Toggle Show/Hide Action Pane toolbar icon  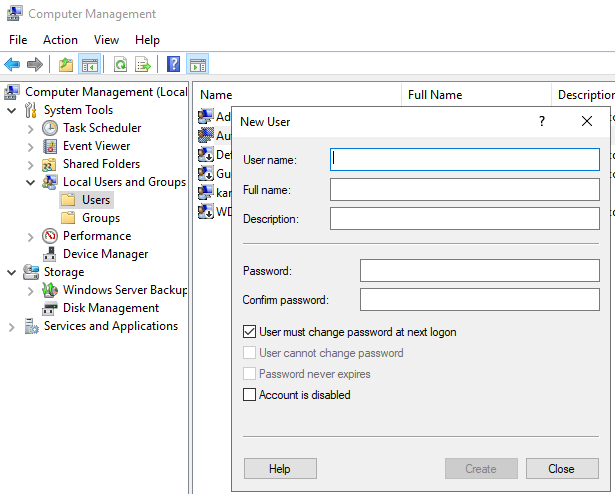point(198,65)
